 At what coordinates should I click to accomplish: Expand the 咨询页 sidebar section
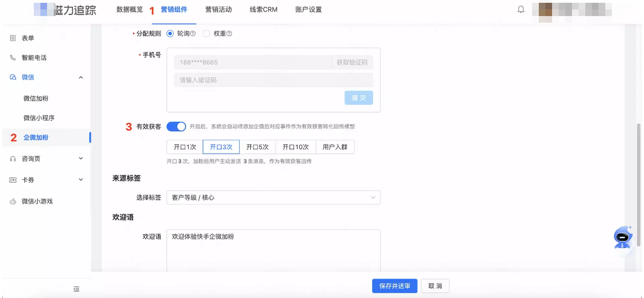coord(80,158)
